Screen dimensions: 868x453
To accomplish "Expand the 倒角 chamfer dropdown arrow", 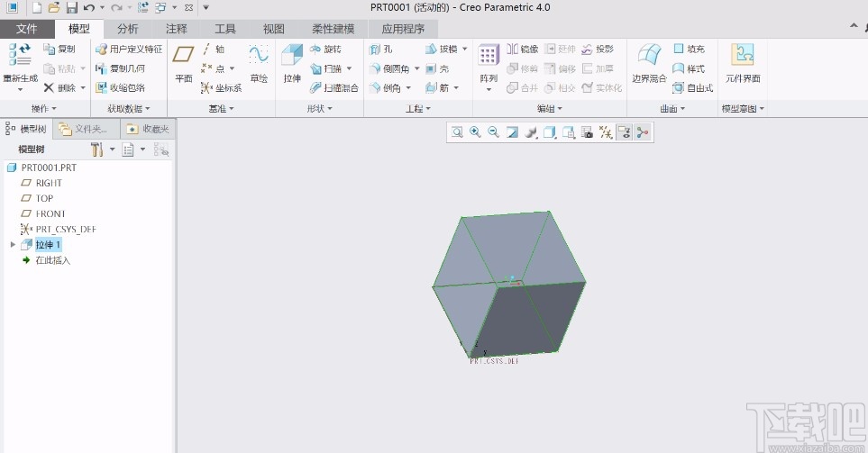I will click(x=408, y=88).
